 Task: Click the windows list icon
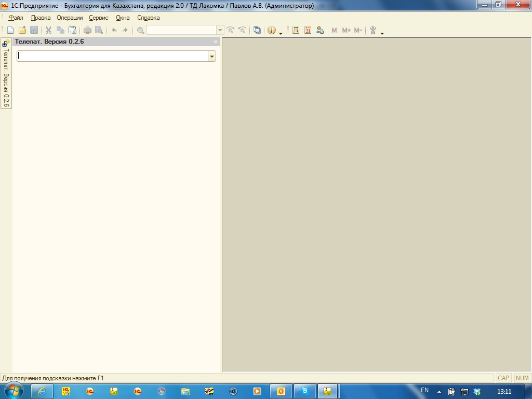click(257, 30)
